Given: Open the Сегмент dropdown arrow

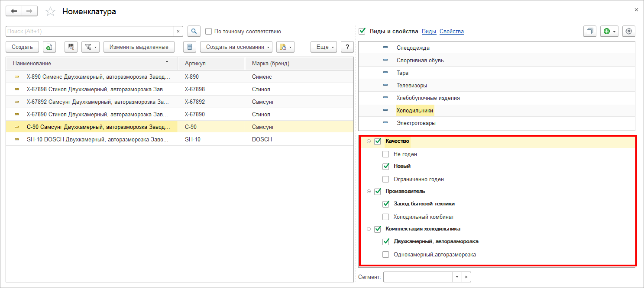Looking at the screenshot, I should coord(458,277).
